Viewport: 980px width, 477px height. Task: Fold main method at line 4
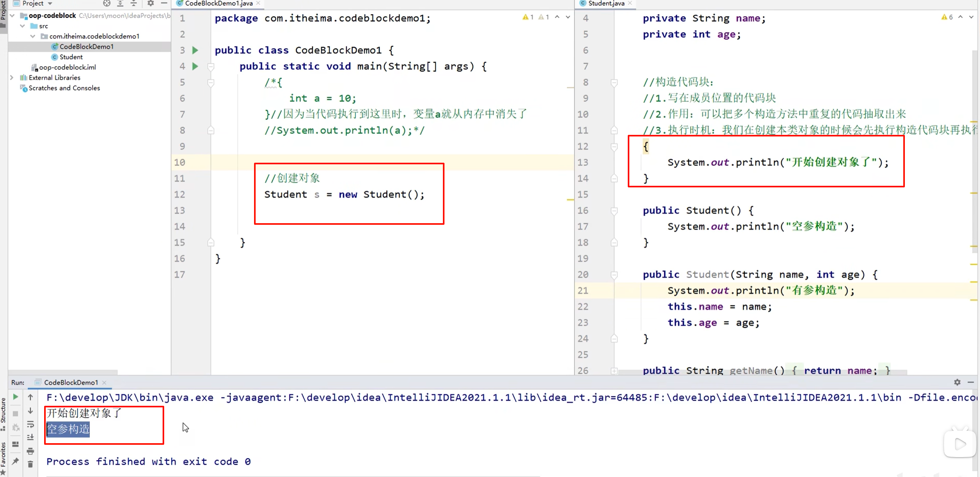211,66
